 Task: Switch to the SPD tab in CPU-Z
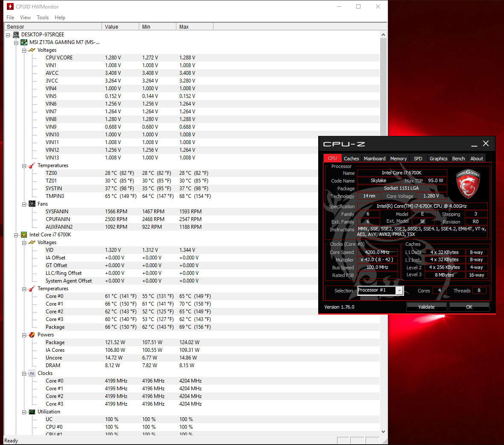click(x=418, y=158)
